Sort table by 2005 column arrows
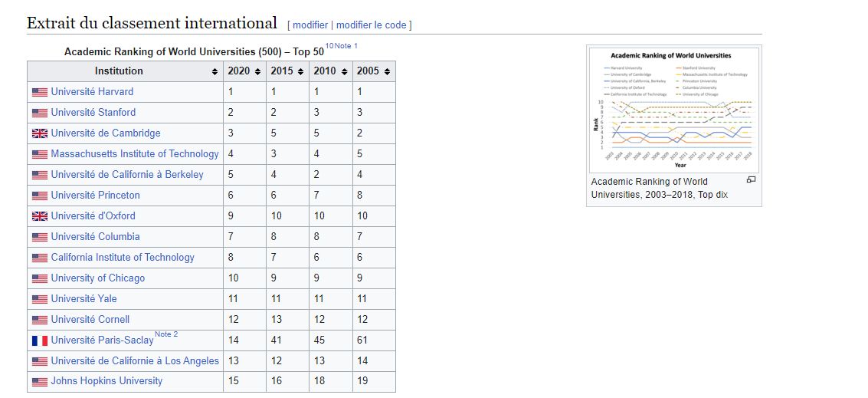The width and height of the screenshot is (868, 398). point(387,71)
